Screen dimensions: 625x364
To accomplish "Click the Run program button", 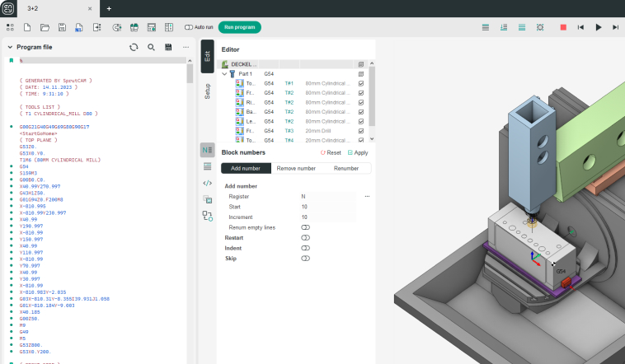I will (x=239, y=27).
